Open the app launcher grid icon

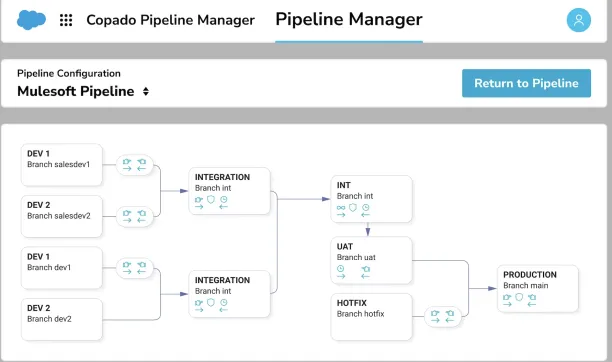(x=66, y=20)
